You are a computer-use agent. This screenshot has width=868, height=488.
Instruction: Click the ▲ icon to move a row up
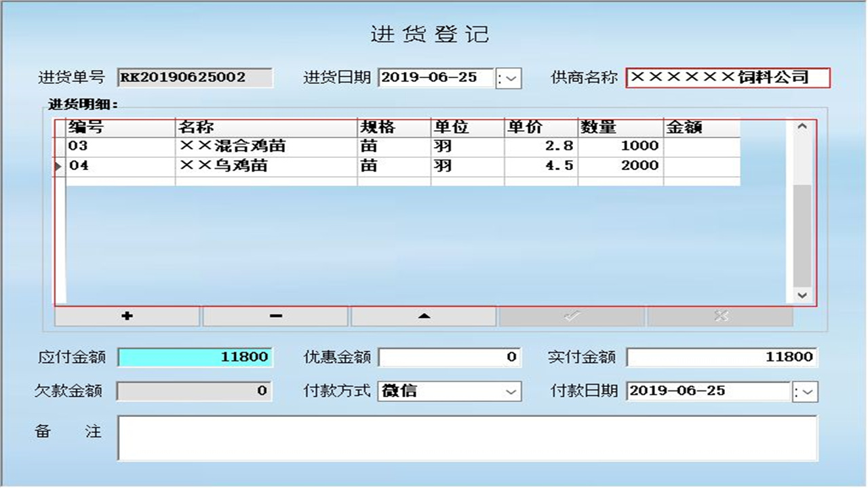point(423,316)
